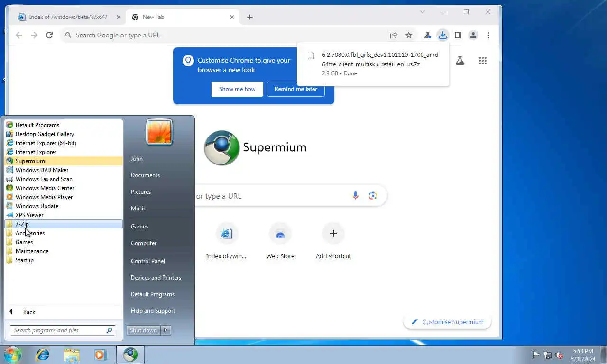Open Help and Support

[153, 311]
